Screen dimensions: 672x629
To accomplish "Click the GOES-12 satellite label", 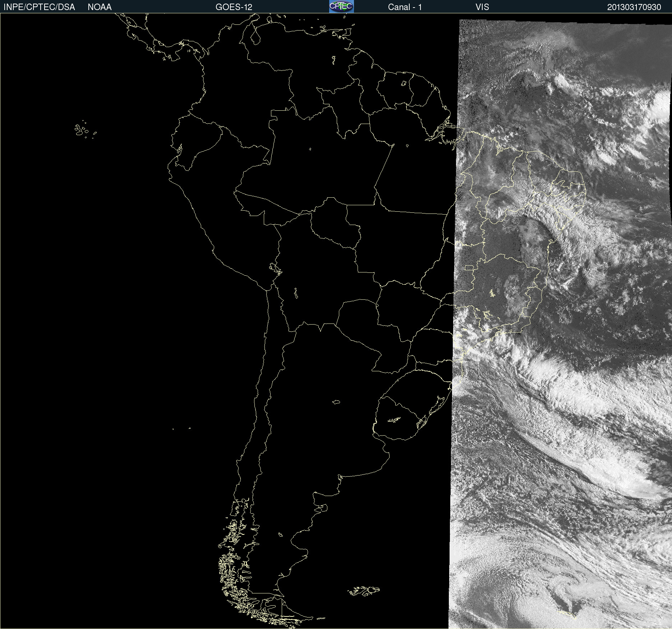I will tap(234, 7).
